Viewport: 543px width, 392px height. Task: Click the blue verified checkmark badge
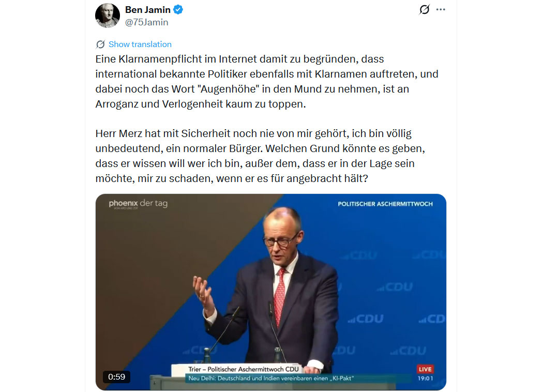click(x=178, y=10)
